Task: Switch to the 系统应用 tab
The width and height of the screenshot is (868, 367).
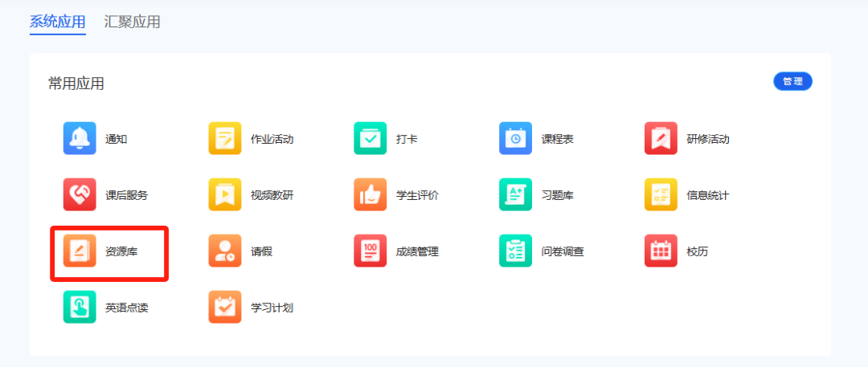Action: tap(58, 22)
